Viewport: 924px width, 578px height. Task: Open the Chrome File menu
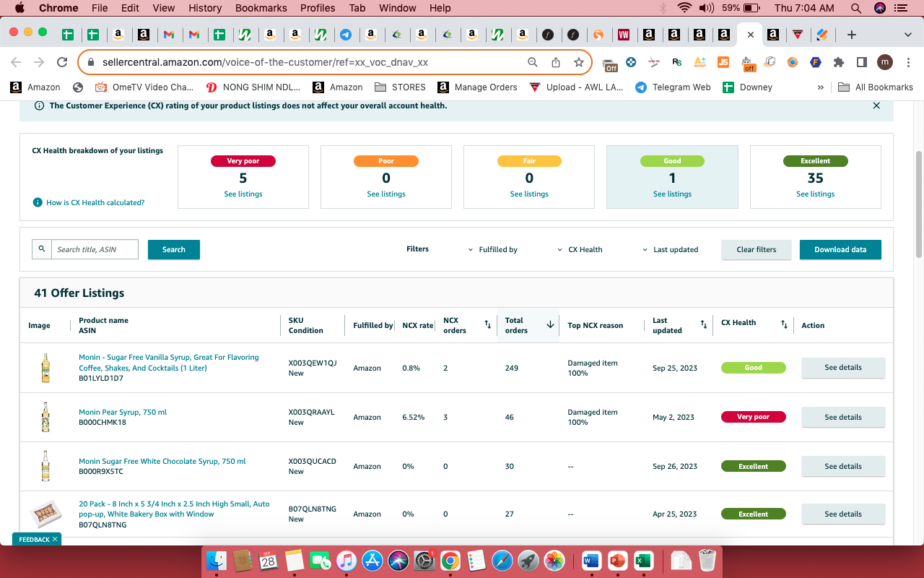(100, 8)
